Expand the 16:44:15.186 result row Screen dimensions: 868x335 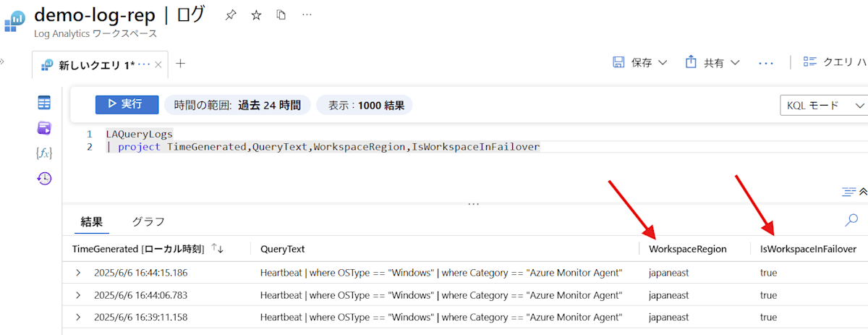(77, 273)
